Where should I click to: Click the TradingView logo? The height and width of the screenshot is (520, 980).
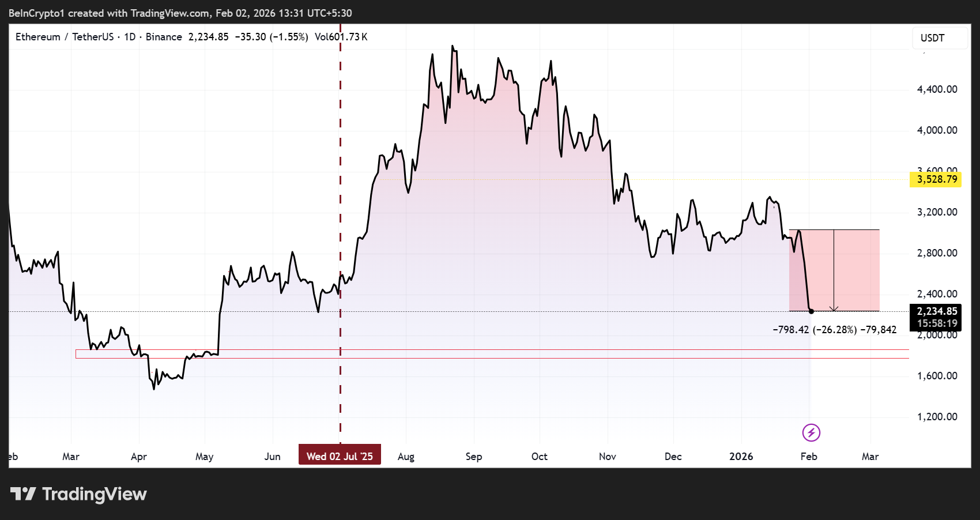[79, 494]
